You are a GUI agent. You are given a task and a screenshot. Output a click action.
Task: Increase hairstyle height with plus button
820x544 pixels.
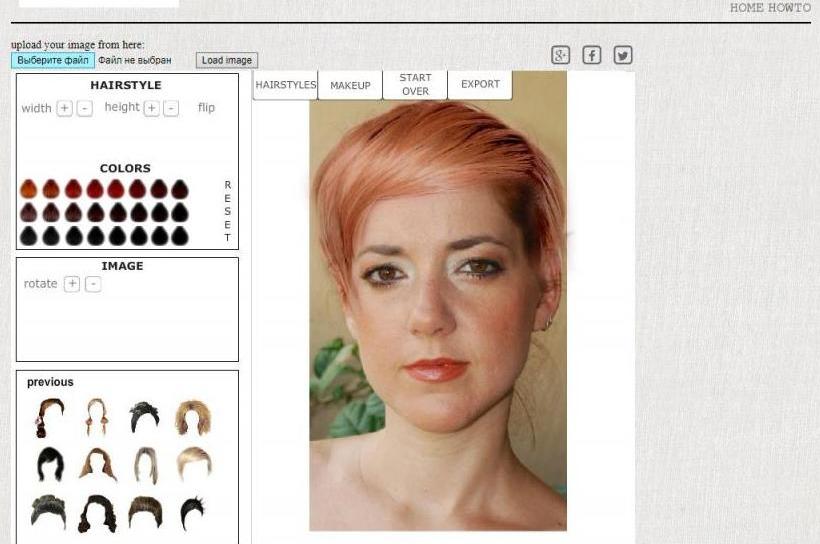[x=152, y=108]
